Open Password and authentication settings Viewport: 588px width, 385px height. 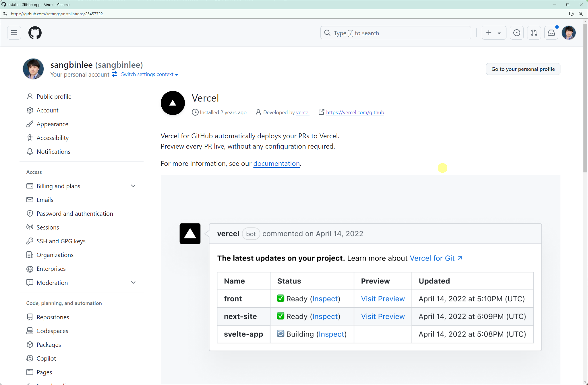click(75, 213)
